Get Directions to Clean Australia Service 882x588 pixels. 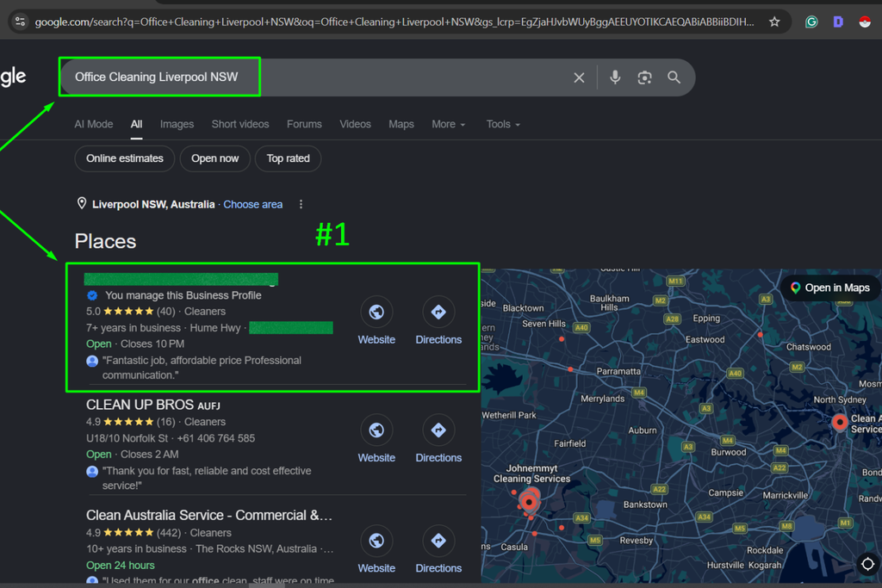click(438, 550)
